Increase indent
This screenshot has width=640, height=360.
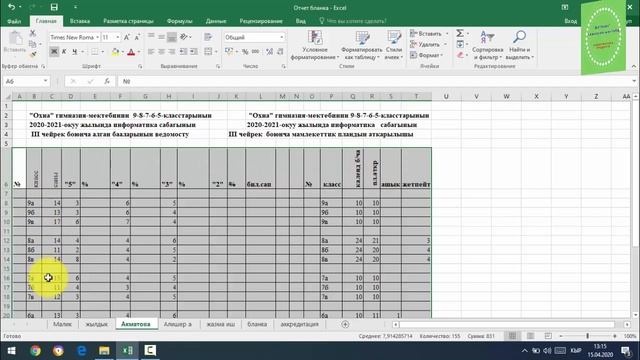tap(194, 52)
